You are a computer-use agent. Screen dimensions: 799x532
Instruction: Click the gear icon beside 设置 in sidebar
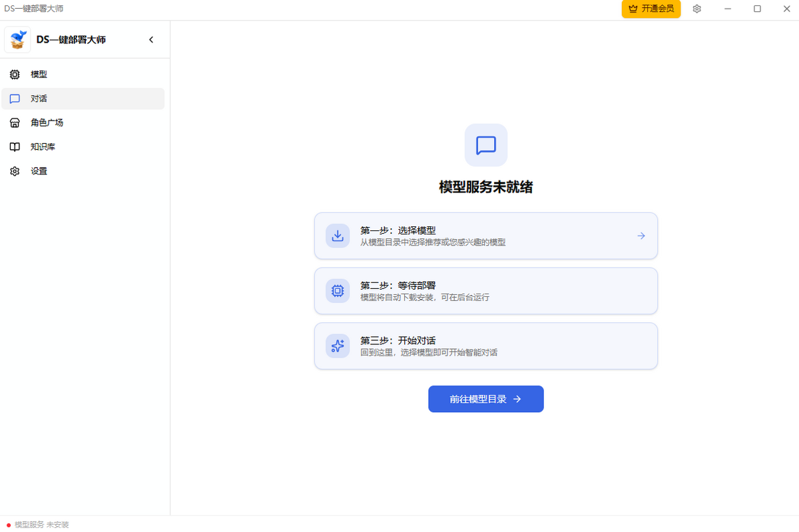15,171
